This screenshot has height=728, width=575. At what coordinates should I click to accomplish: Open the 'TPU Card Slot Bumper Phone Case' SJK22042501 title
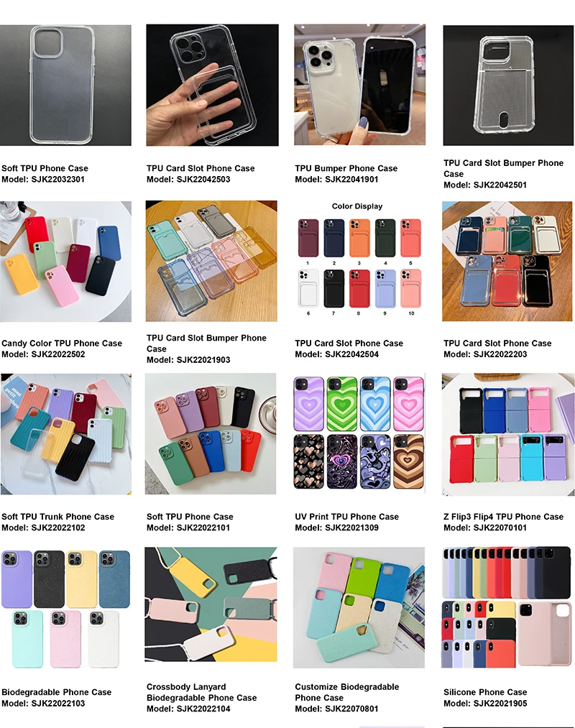(503, 168)
